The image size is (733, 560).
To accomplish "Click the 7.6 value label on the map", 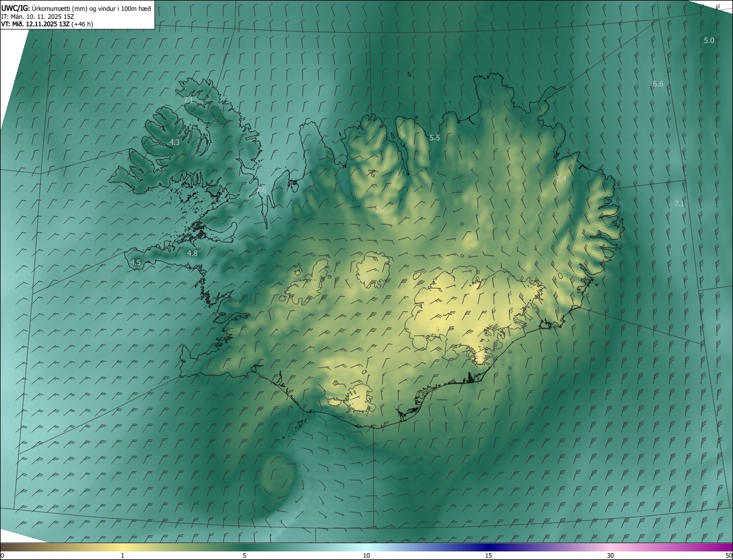I will tap(261, 190).
